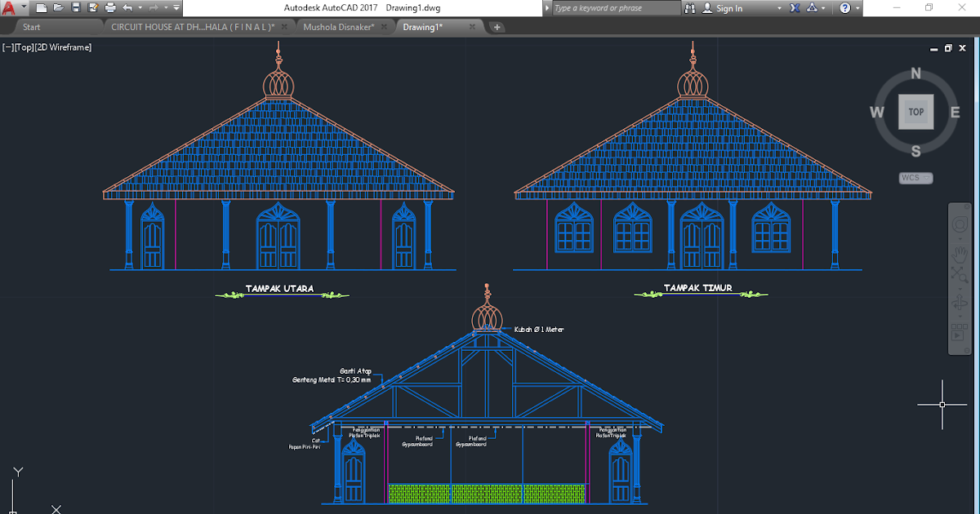
Task: Click TOP face on the ViewCube
Action: (x=916, y=112)
